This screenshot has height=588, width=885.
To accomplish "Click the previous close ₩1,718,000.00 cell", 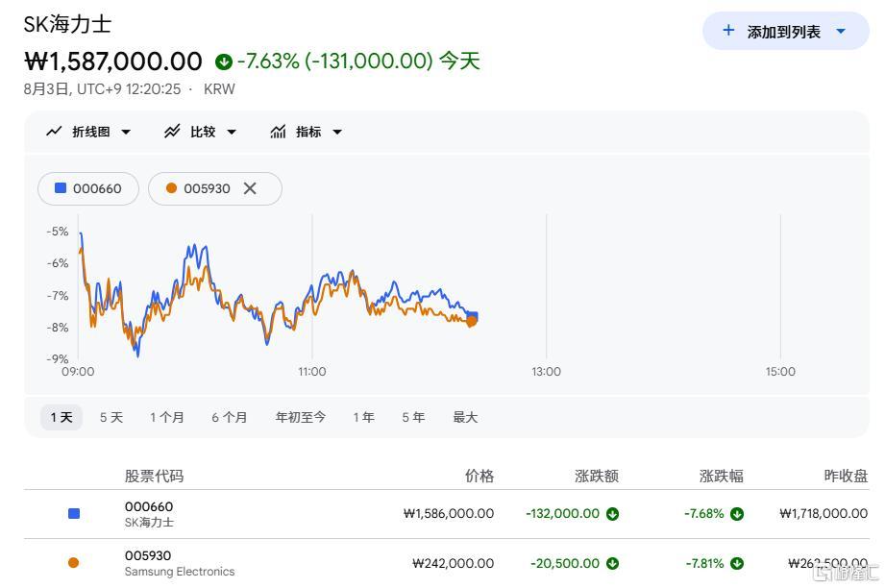I will tap(824, 513).
